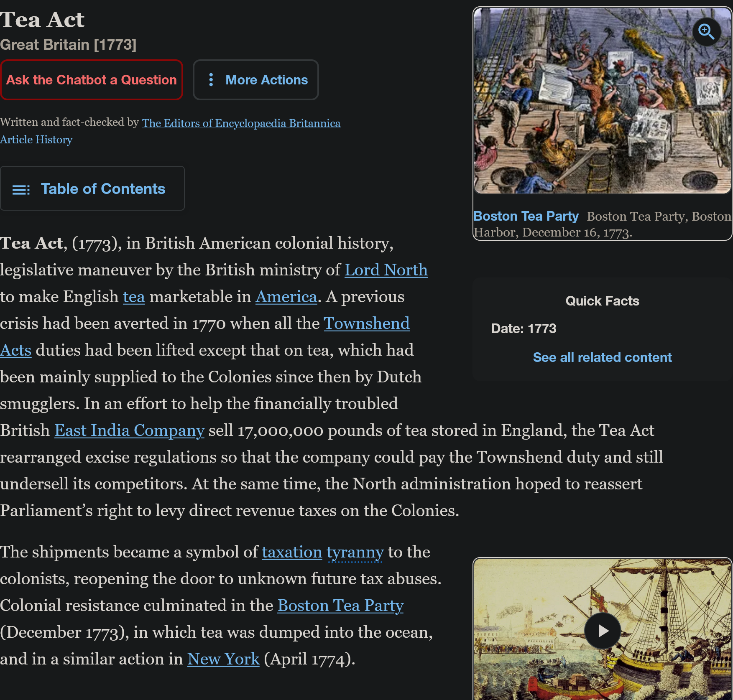
Task: Open The Editors of Encyclopaedia Britannica link
Action: (x=241, y=123)
